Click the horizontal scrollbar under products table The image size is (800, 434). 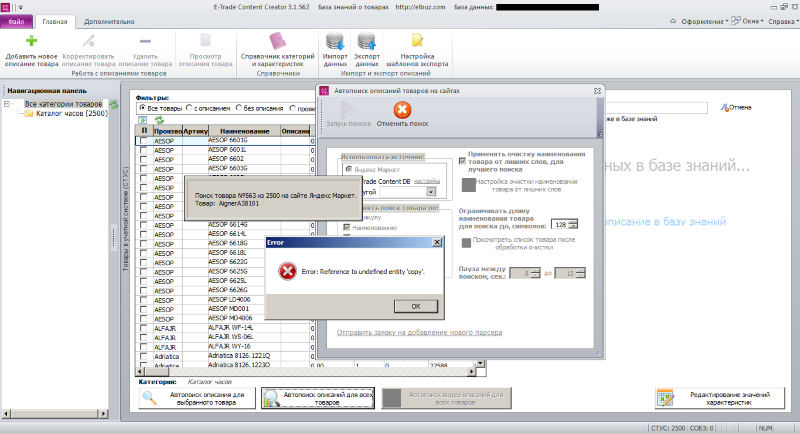pyautogui.click(x=305, y=372)
